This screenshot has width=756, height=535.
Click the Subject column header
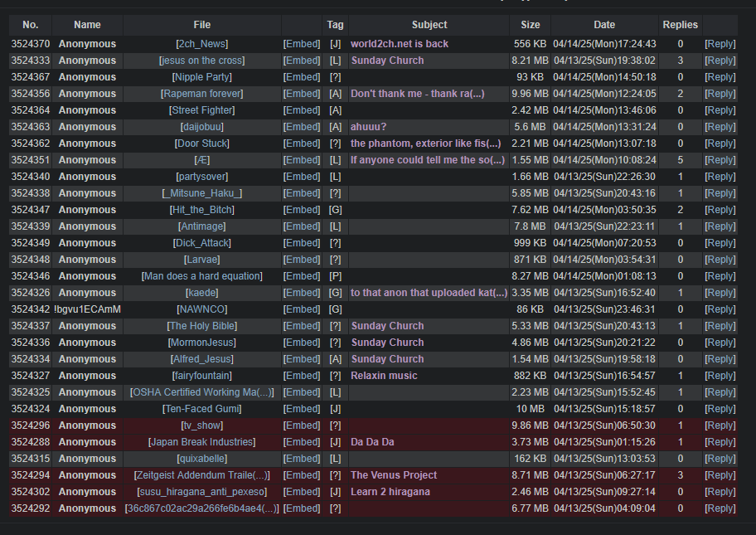pos(429,25)
